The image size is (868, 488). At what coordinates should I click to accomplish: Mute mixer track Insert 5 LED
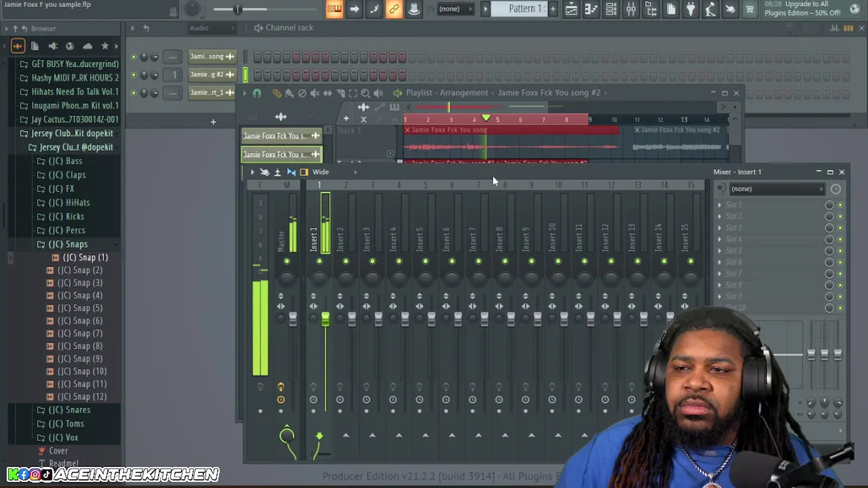[425, 262]
